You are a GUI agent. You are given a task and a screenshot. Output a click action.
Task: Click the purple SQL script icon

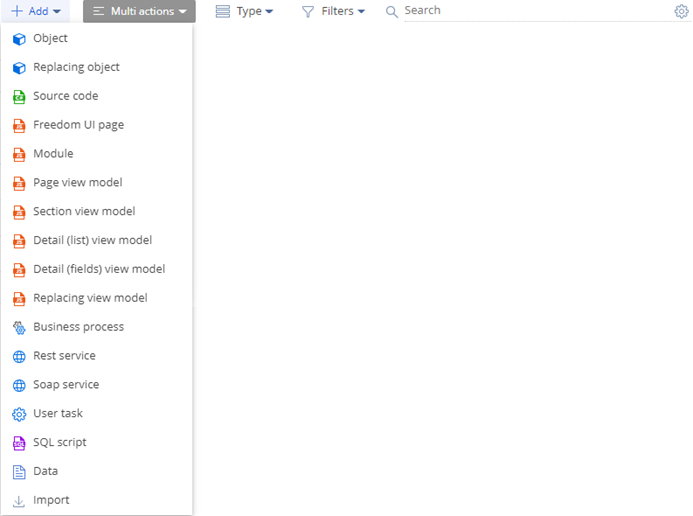pos(19,443)
